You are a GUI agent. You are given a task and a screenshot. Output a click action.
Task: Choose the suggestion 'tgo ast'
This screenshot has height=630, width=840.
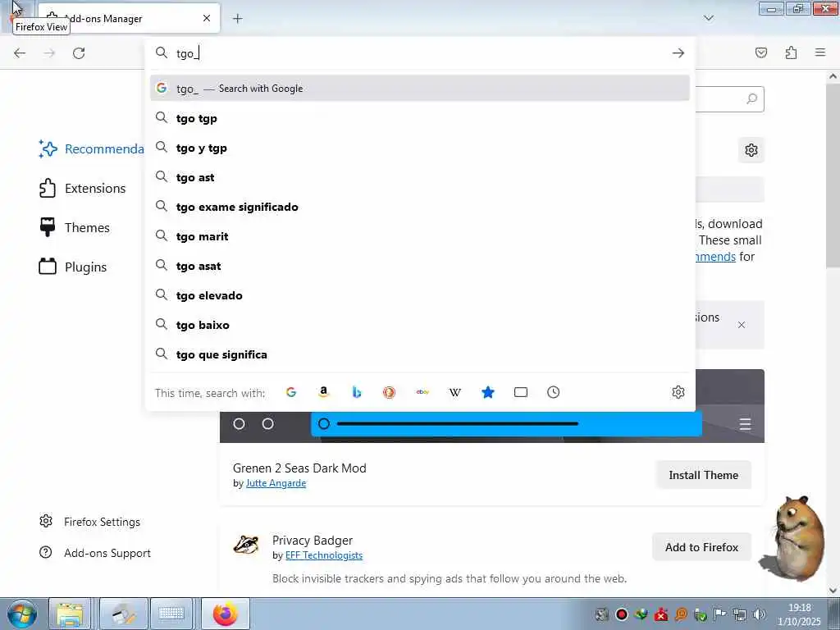tap(420, 177)
